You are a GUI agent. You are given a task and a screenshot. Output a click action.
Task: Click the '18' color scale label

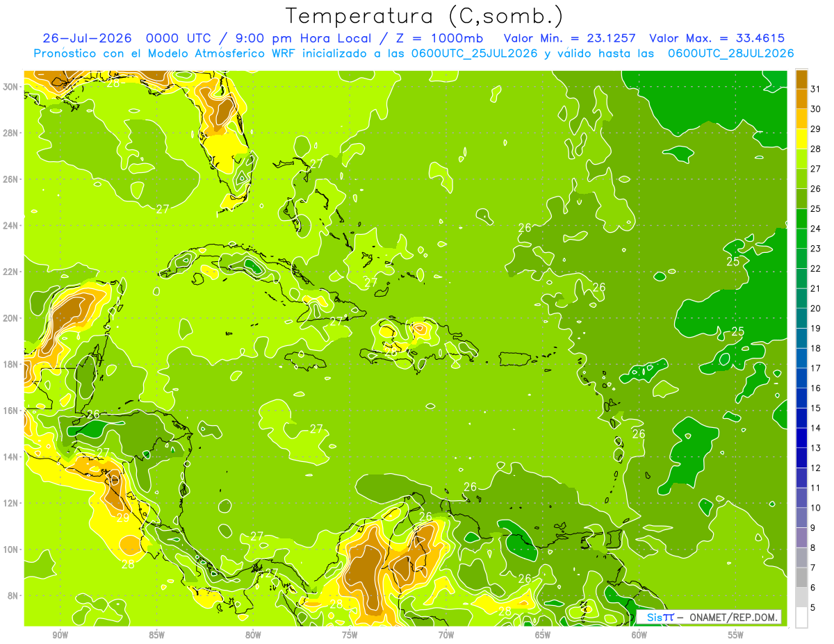tap(815, 348)
